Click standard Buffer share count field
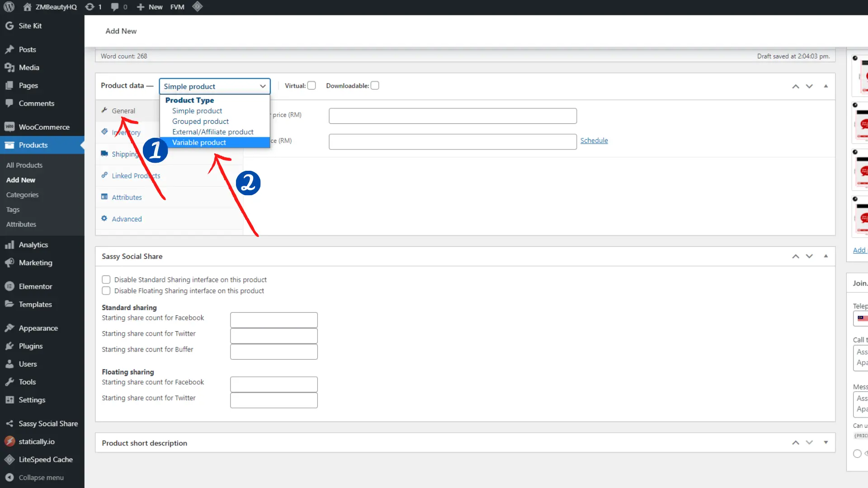 [x=274, y=352]
